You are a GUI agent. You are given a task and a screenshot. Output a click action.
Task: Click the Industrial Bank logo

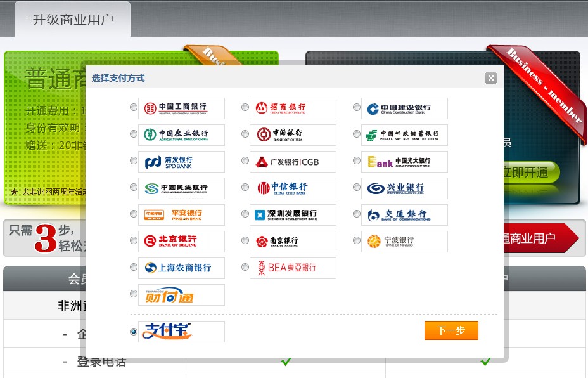[x=404, y=188]
